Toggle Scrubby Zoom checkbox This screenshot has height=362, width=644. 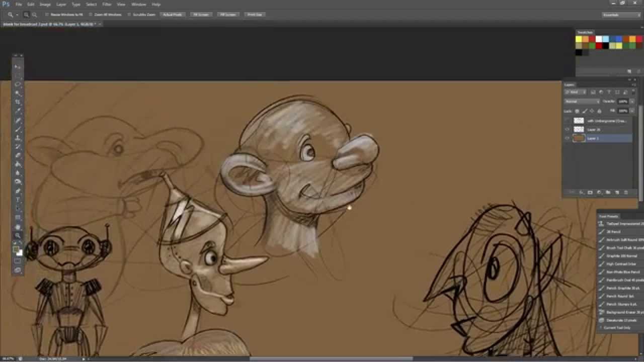129,15
